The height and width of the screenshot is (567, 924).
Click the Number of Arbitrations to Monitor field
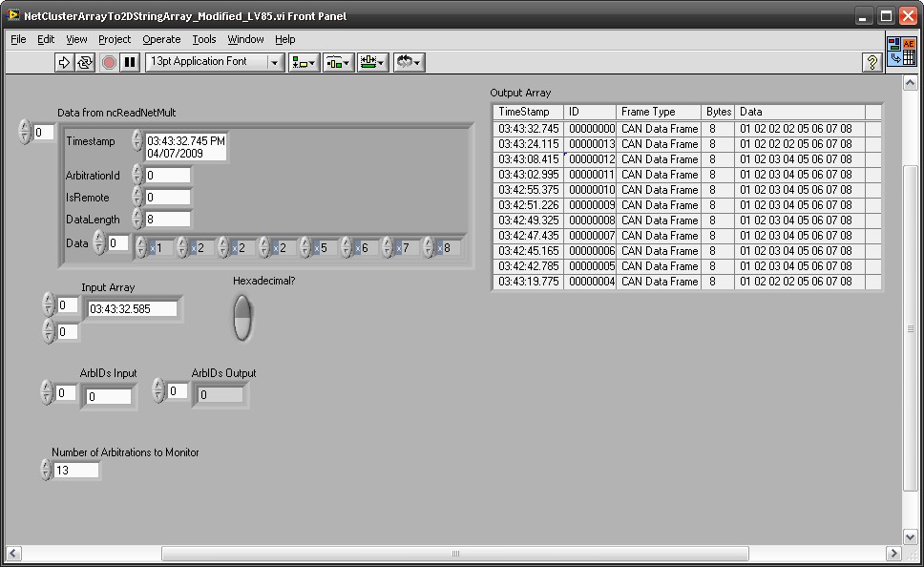(76, 470)
